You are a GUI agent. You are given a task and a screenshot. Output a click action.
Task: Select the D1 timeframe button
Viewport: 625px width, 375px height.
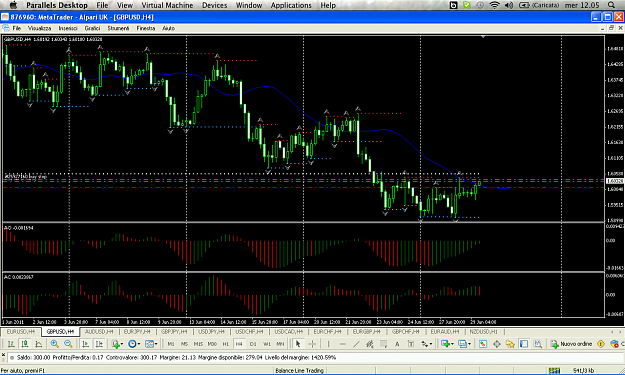[x=253, y=344]
